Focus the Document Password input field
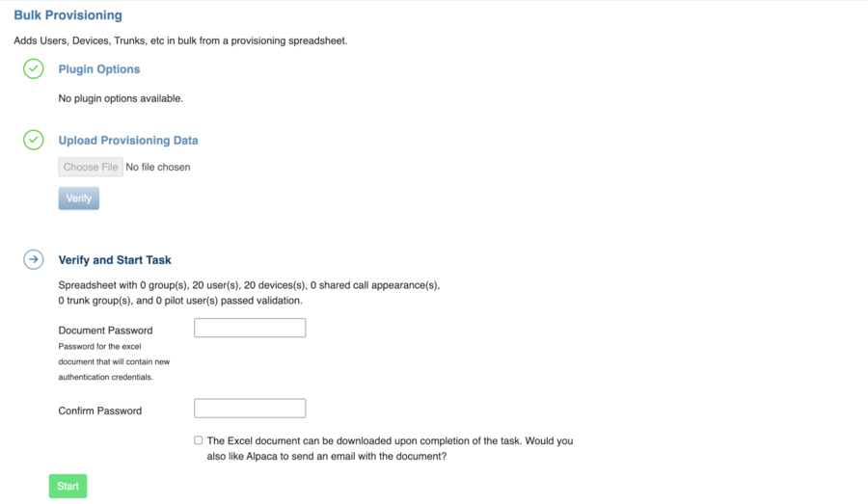Screen dimensions: 868x504 (x=250, y=328)
